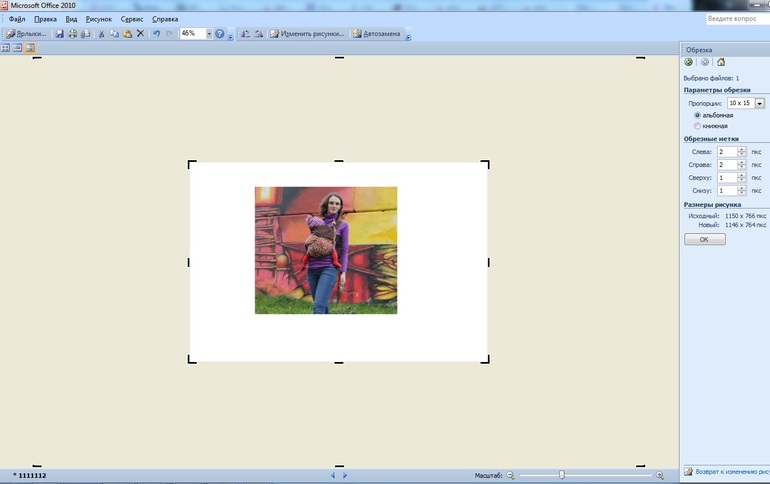Open the Сервис menu

[132, 19]
